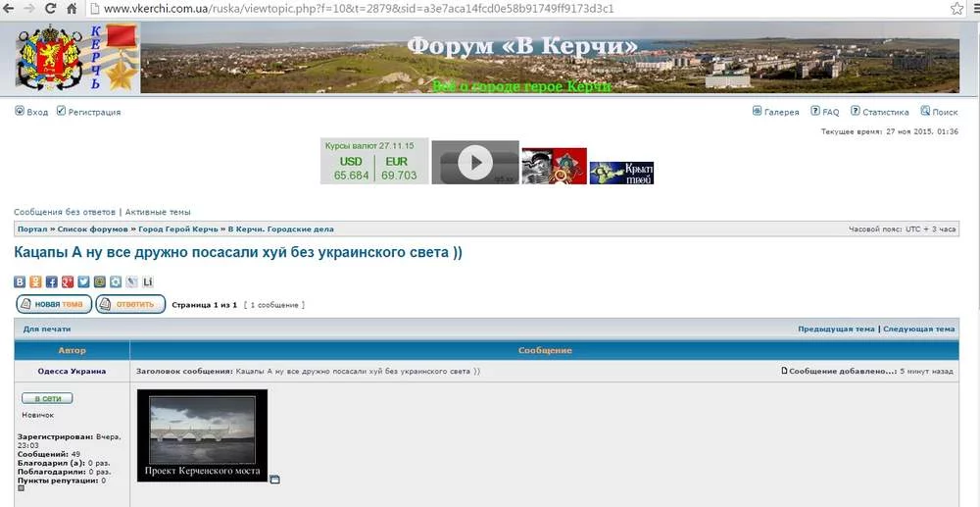
Task: Go to Город Герой Керчь breadcrumb
Action: point(178,229)
